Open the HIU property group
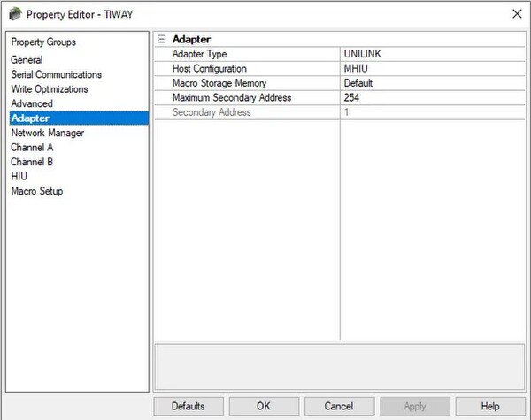The image size is (531, 420). (x=19, y=176)
